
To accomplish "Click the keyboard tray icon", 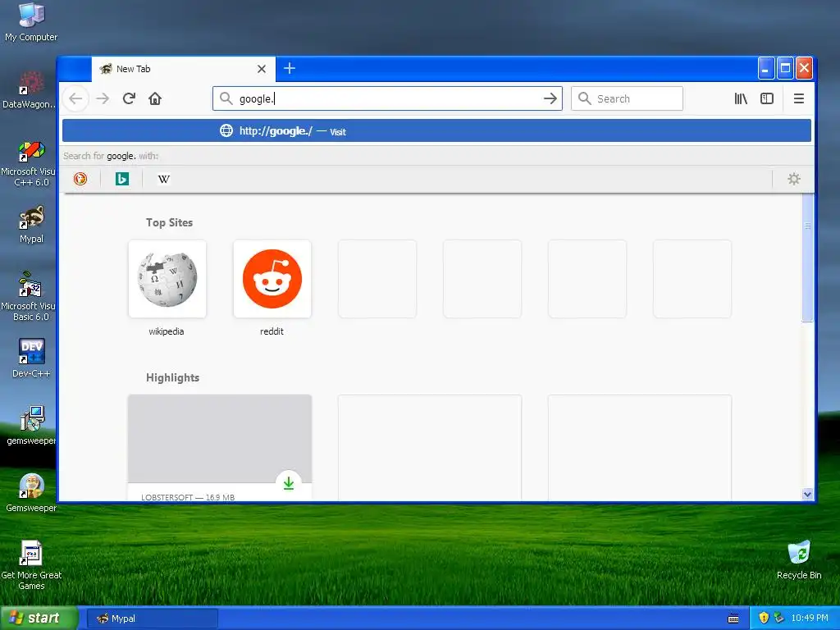I will (733, 619).
